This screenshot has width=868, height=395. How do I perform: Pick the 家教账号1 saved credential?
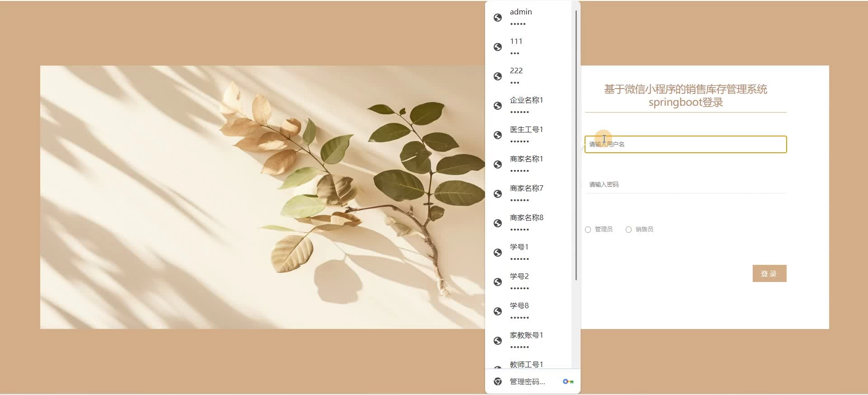click(528, 341)
